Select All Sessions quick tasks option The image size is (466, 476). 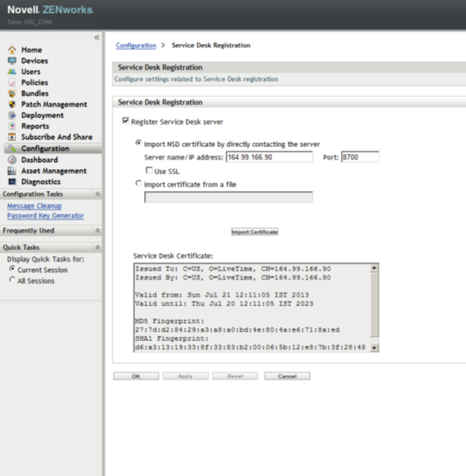pyautogui.click(x=12, y=279)
